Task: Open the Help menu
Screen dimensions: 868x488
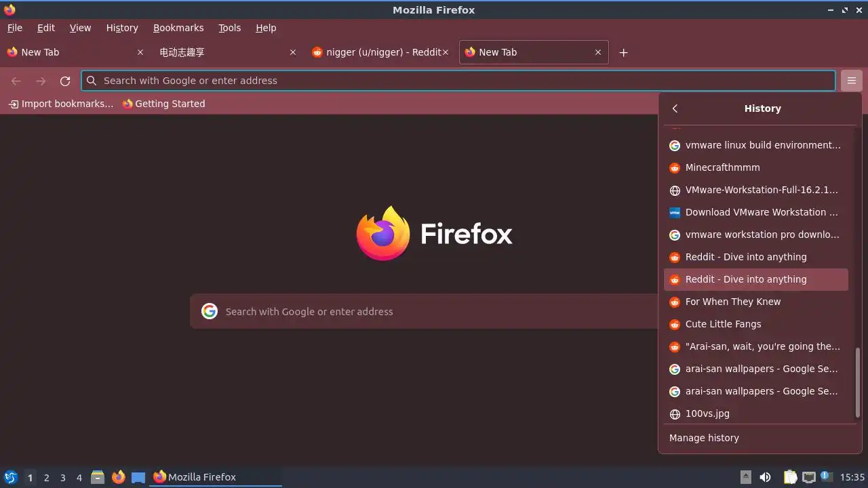Action: 266,28
